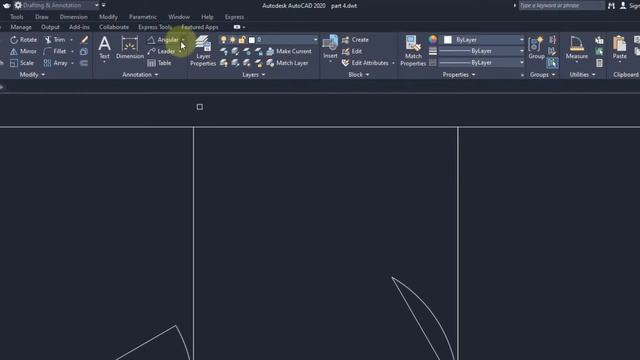Open the Insert block tool
The height and width of the screenshot is (360, 640).
point(330,48)
